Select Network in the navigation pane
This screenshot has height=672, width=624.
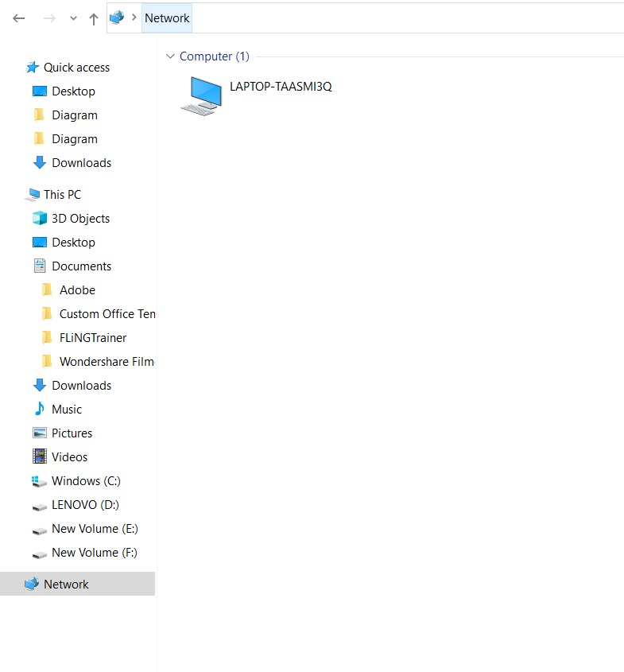(66, 585)
